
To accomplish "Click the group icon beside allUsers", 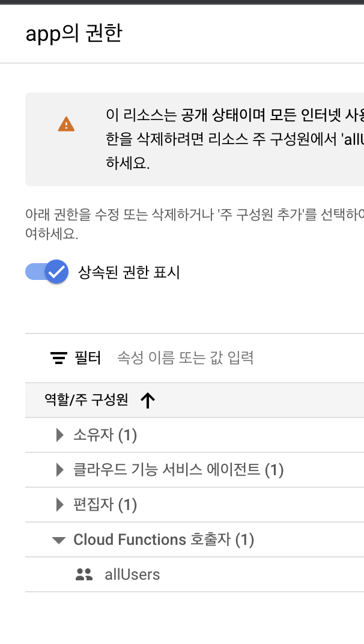I will [x=84, y=574].
